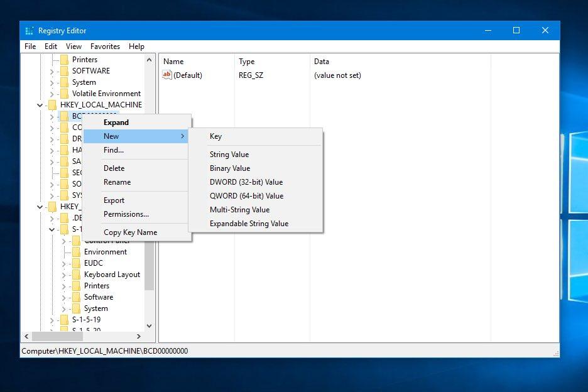The image size is (588, 392).
Task: Click the S-1-5-19 folder icon
Action: coord(65,320)
